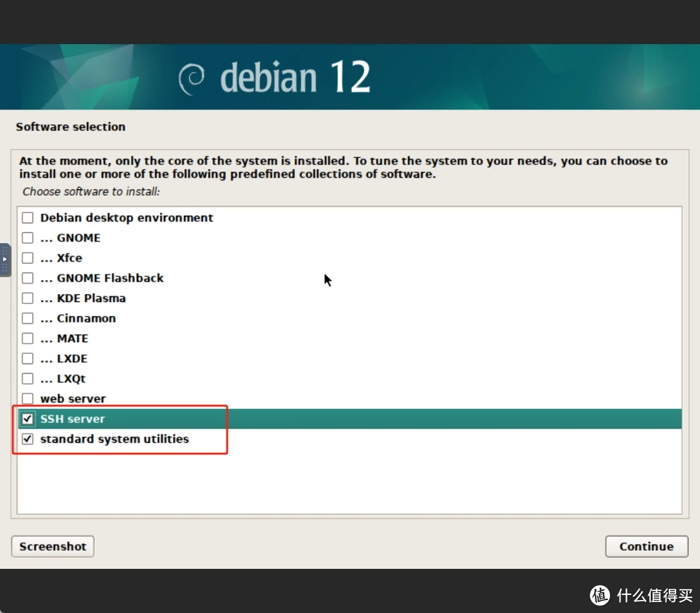
Task: Select the '... GNOME Flashback' row text
Action: point(102,278)
